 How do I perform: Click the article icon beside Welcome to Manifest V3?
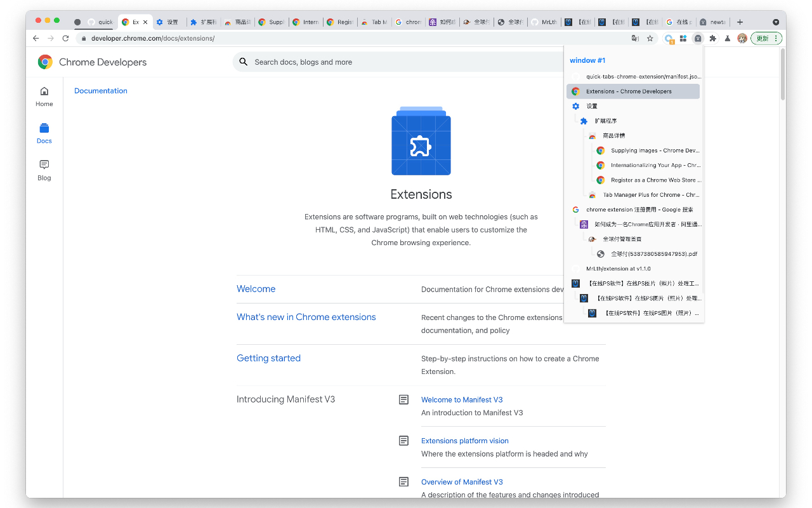[403, 399]
